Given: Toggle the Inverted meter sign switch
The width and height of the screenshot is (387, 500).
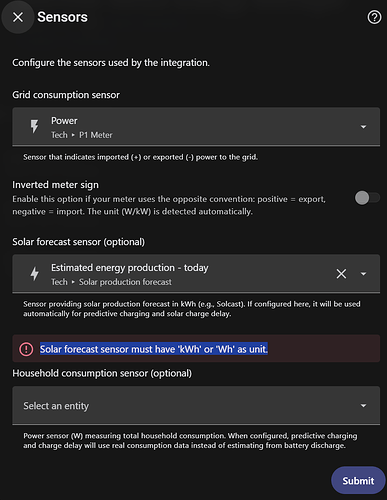Looking at the screenshot, I should pyautogui.click(x=367, y=198).
